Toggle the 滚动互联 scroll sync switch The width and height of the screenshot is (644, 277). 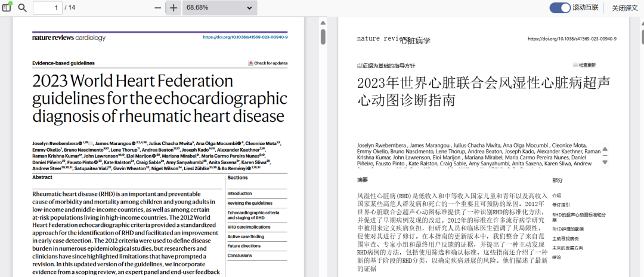(x=560, y=7)
